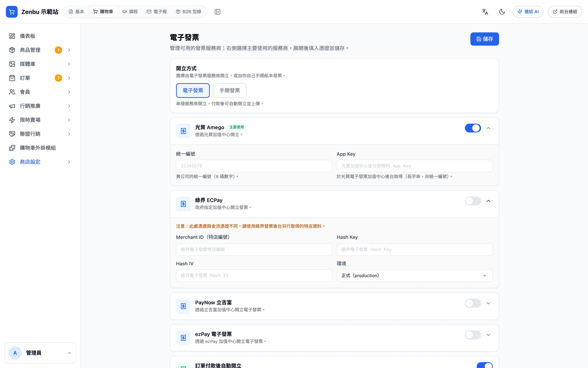Select the 電子發票 issuing method option
Viewport: 588px width, 368px height.
click(x=193, y=91)
